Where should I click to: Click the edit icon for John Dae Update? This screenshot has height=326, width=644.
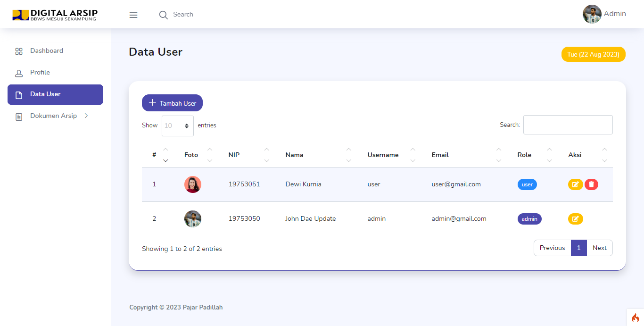pos(575,218)
